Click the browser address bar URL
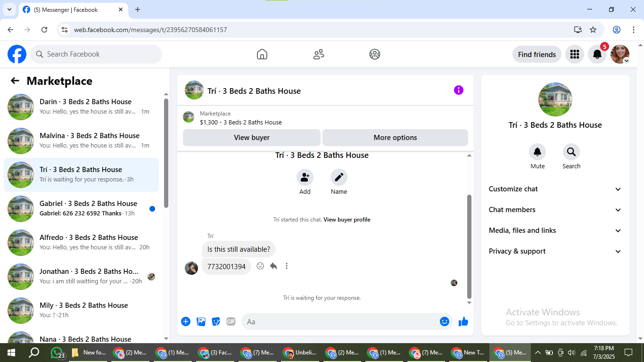Viewport: 644px width, 362px height. coord(150,30)
